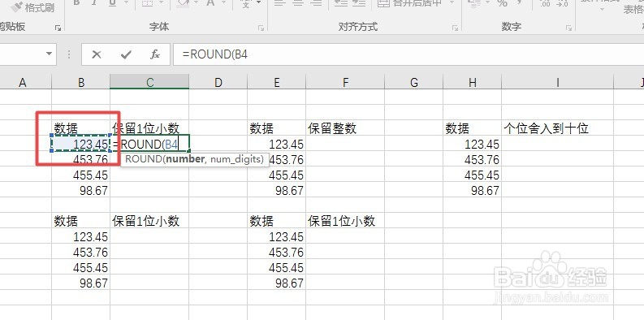Click the formula bar resize dots handle
Viewport: 644px width, 320px height.
click(x=68, y=54)
